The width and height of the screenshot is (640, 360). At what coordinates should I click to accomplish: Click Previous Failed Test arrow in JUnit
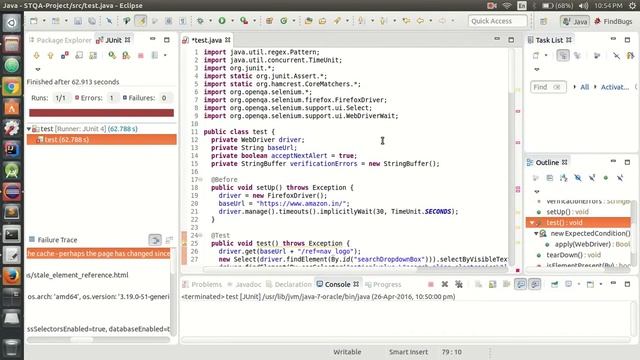(51, 55)
